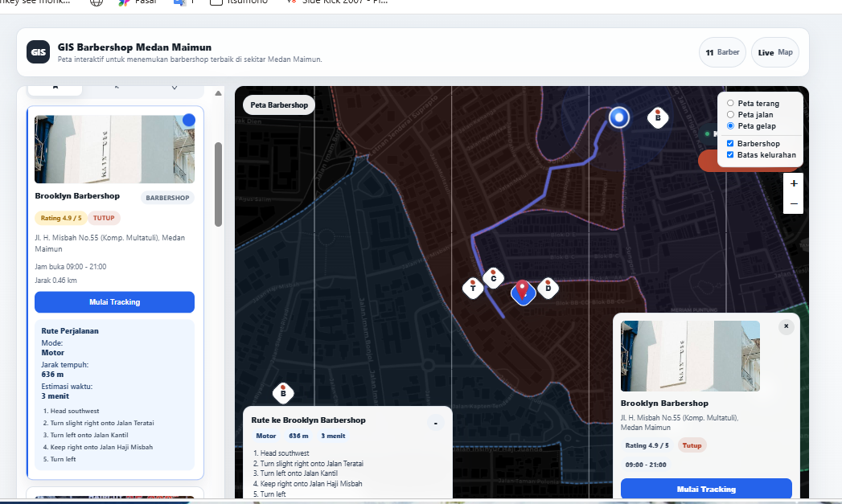Click the 3 menit chip in route panel
The width and height of the screenshot is (842, 504).
pos(333,436)
